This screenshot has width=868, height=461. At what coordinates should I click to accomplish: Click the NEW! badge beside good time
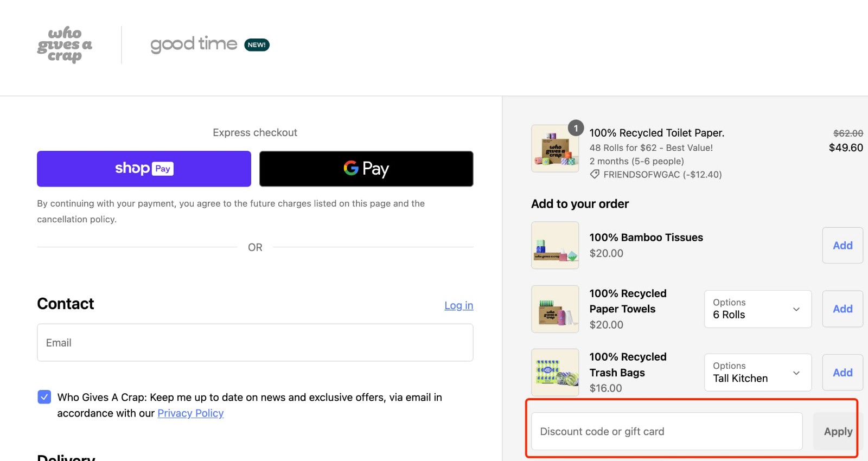click(x=257, y=45)
